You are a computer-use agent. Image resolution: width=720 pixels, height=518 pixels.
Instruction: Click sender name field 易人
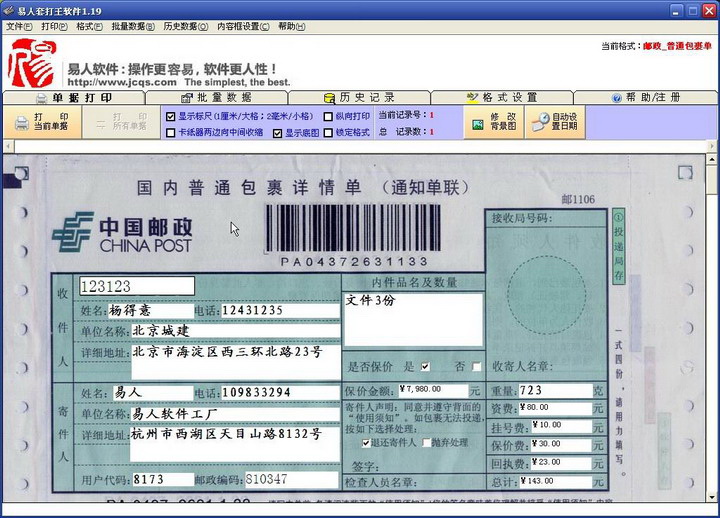tap(153, 393)
